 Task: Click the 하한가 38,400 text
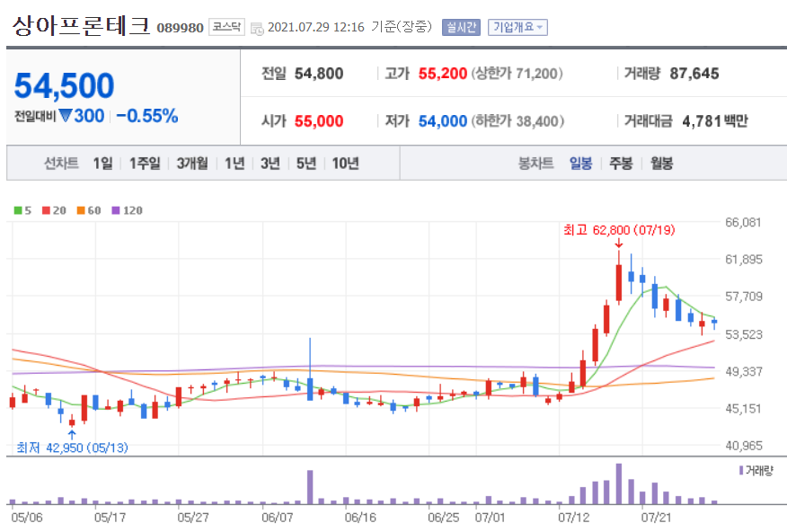point(517,121)
